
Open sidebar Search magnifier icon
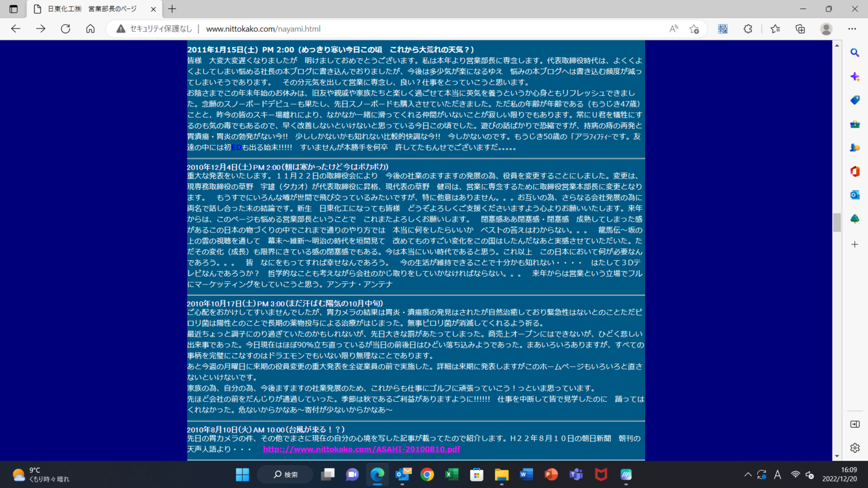(x=855, y=53)
